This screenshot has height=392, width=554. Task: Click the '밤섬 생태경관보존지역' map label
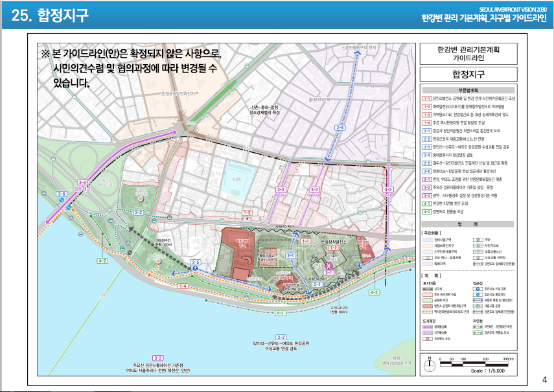click(396, 360)
